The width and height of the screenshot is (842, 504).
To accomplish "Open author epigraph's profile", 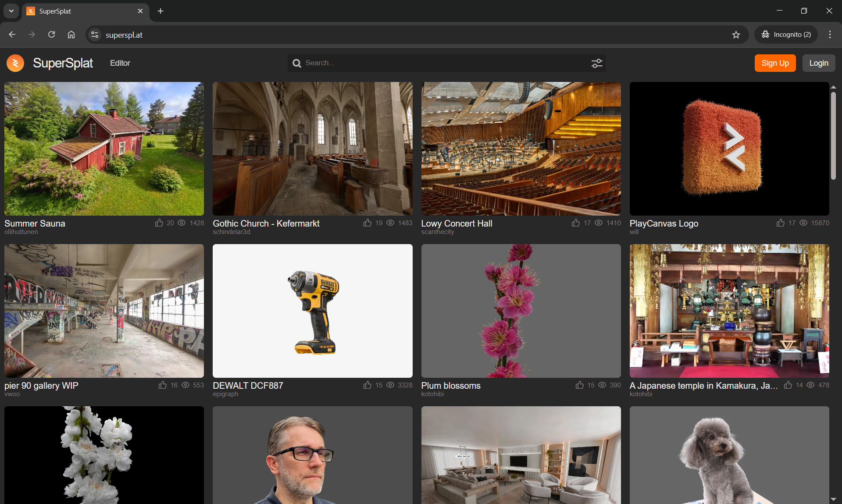I will [x=225, y=394].
